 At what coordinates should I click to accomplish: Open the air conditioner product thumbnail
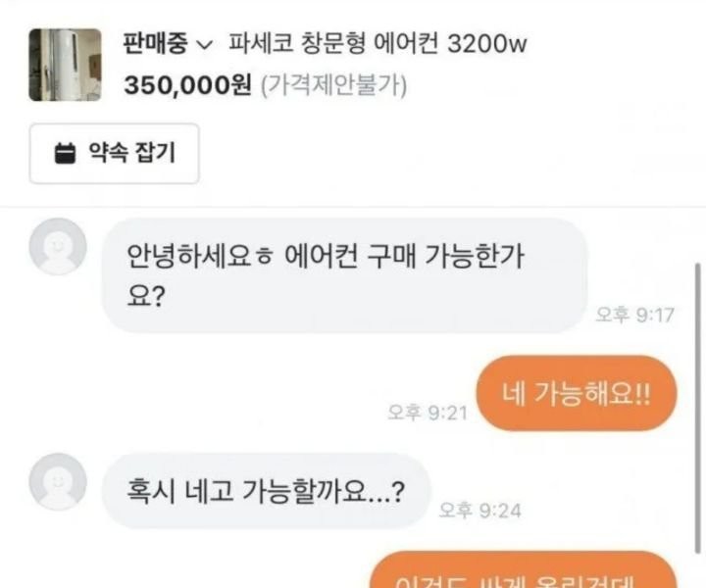(x=66, y=65)
